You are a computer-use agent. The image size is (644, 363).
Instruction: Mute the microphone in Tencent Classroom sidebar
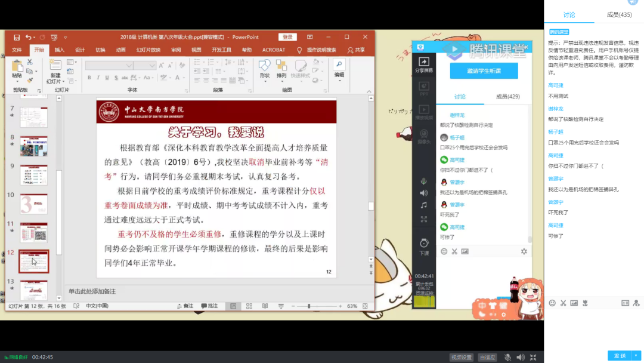tap(424, 181)
